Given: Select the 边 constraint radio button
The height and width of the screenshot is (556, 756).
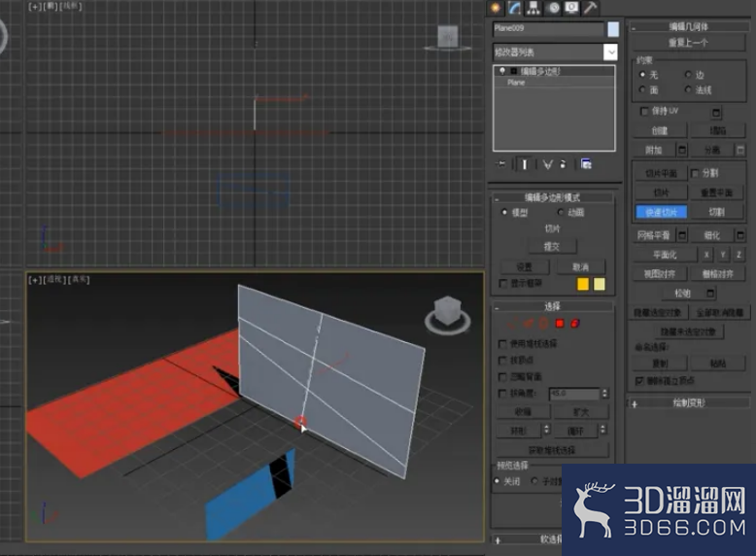Looking at the screenshot, I should pos(688,75).
